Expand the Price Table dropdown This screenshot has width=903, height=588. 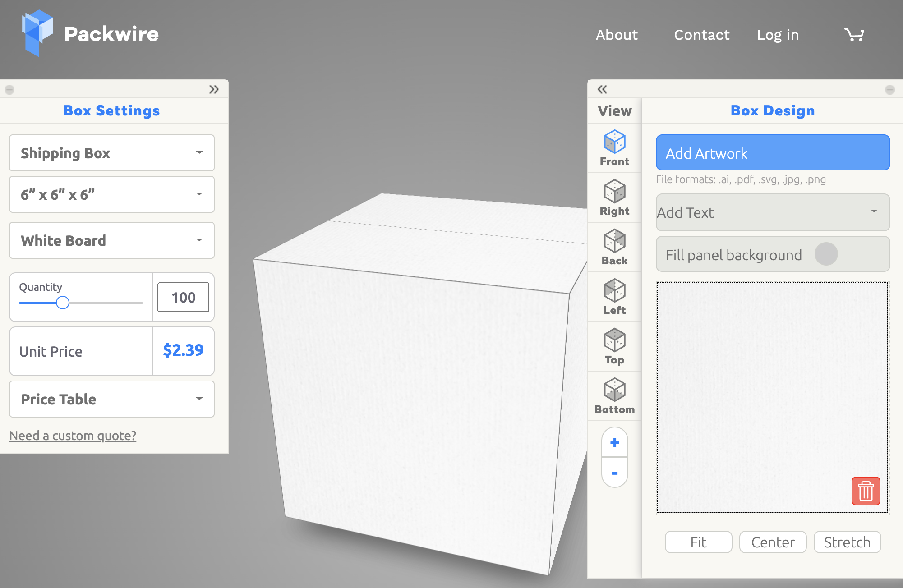point(112,399)
